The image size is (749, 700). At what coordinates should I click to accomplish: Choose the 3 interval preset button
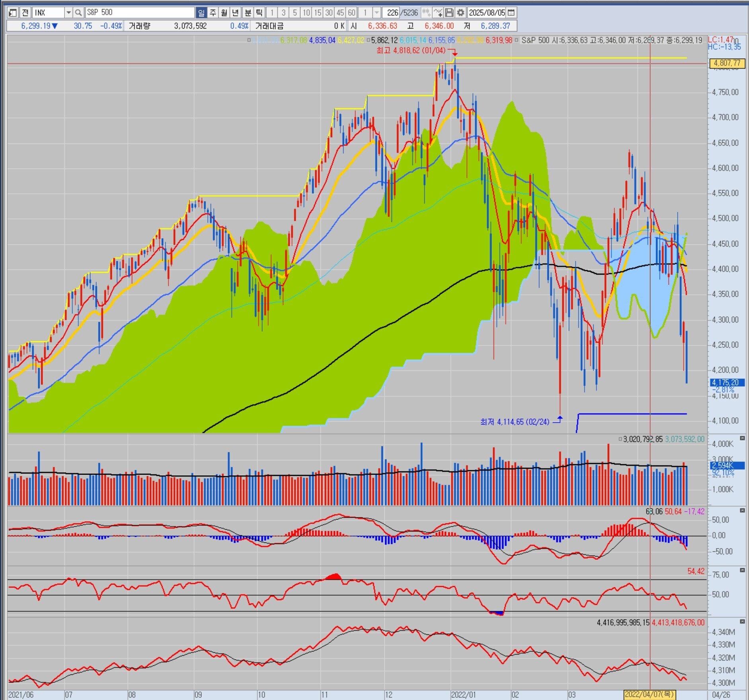pyautogui.click(x=284, y=13)
